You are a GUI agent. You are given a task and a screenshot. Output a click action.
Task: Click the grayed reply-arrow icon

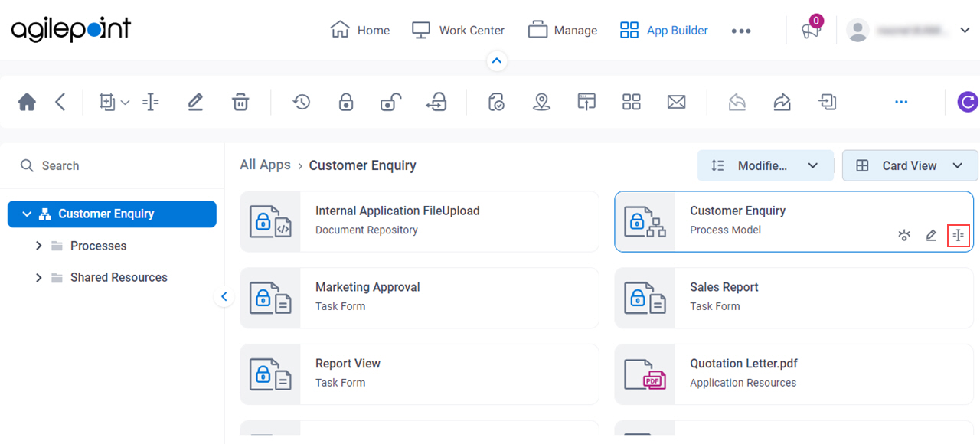(737, 102)
